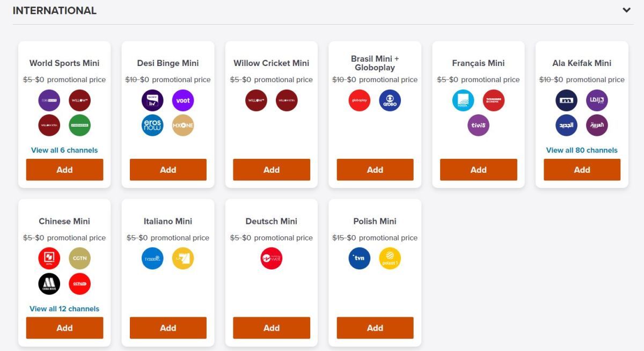The image size is (644, 351).
Task: Click the Globoplay channel icon
Action: (360, 100)
